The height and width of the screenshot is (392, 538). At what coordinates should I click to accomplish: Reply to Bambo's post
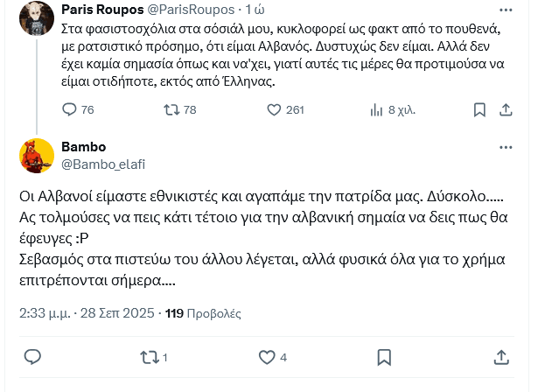(x=32, y=357)
